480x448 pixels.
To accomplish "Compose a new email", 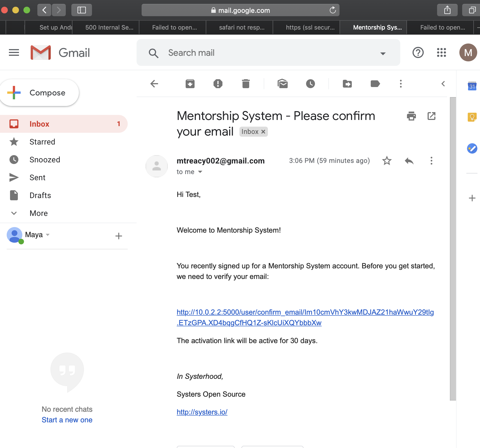I will 39,93.
